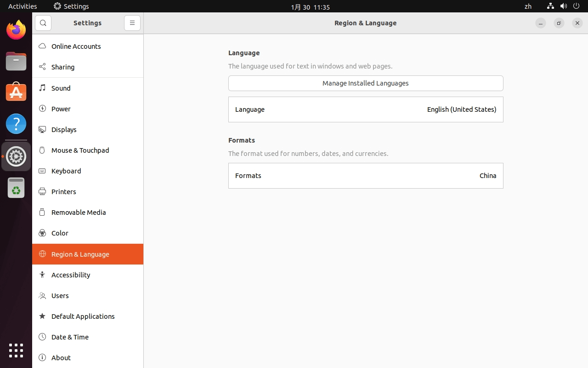The width and height of the screenshot is (588, 368).
Task: Open the Help app in dock
Action: click(16, 124)
